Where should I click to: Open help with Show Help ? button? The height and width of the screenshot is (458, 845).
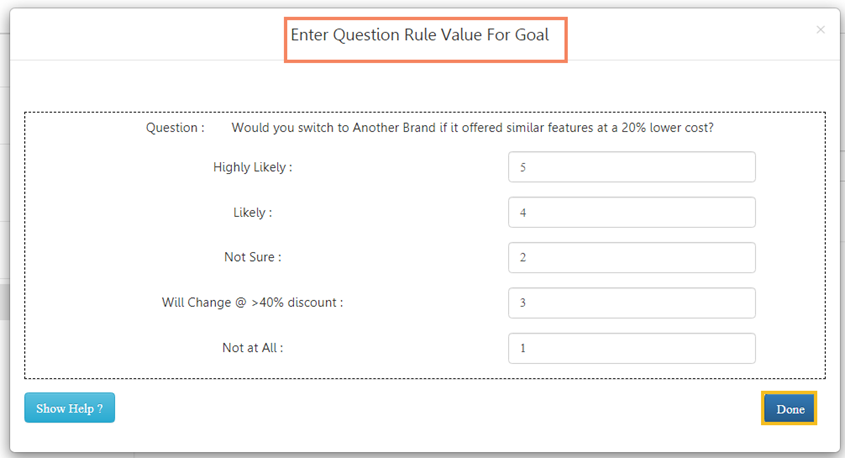pos(69,408)
